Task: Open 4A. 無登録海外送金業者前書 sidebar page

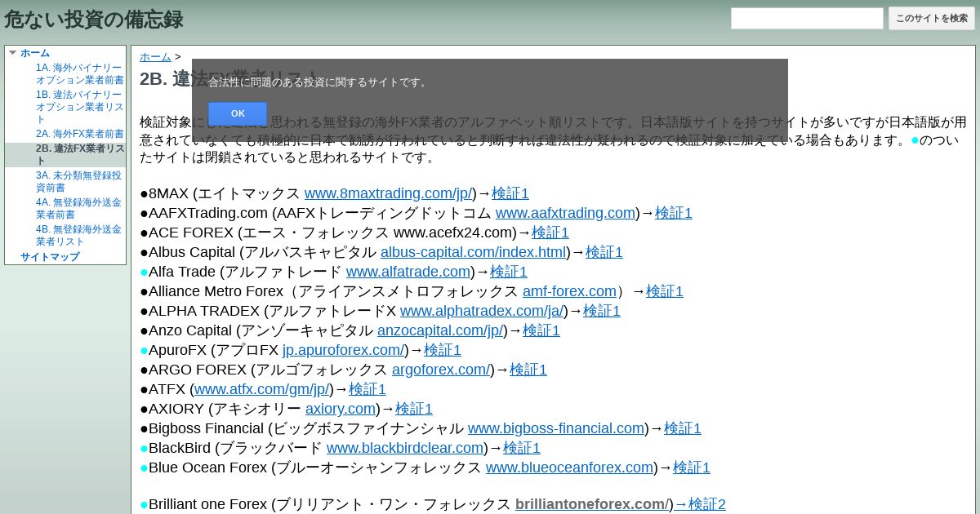Action: click(x=78, y=209)
